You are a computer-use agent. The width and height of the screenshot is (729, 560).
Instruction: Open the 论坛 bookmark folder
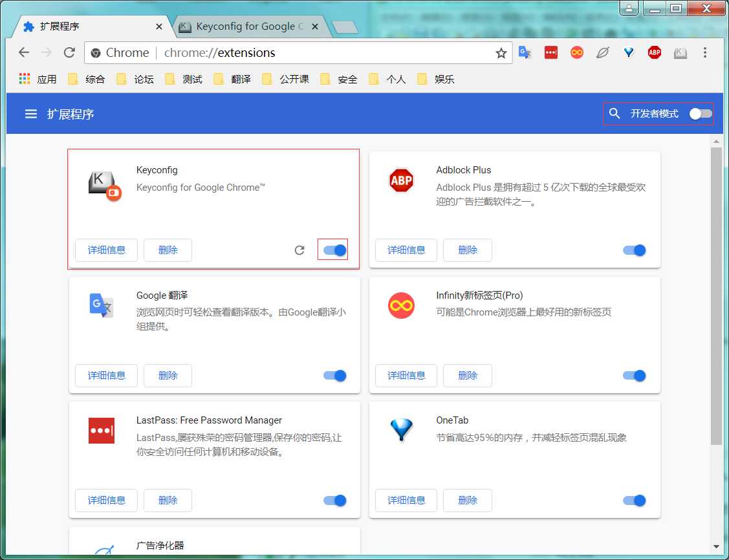135,79
